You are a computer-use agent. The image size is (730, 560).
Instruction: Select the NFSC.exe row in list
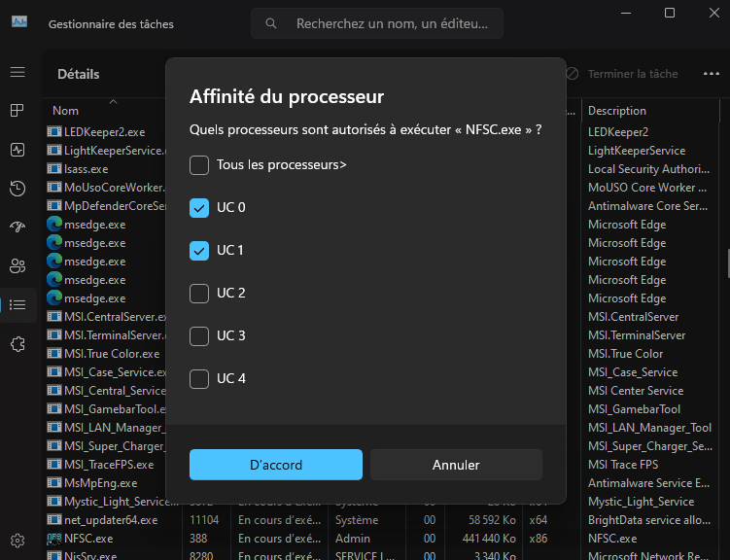(x=88, y=539)
